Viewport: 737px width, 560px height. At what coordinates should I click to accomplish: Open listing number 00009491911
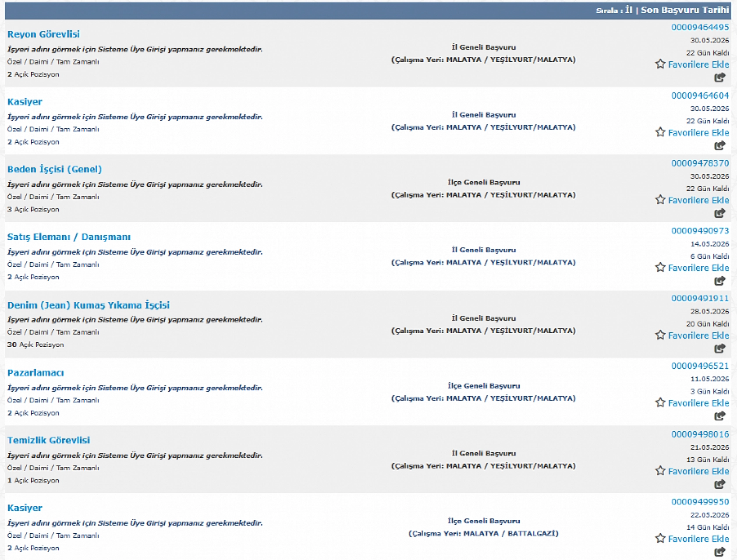tap(700, 298)
